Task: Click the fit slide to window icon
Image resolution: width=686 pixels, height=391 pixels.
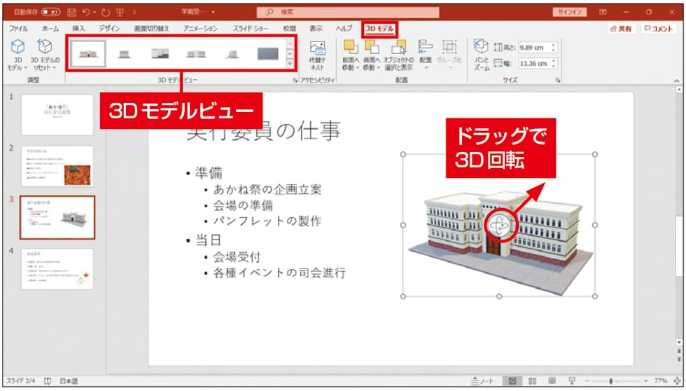Action: coord(677,381)
